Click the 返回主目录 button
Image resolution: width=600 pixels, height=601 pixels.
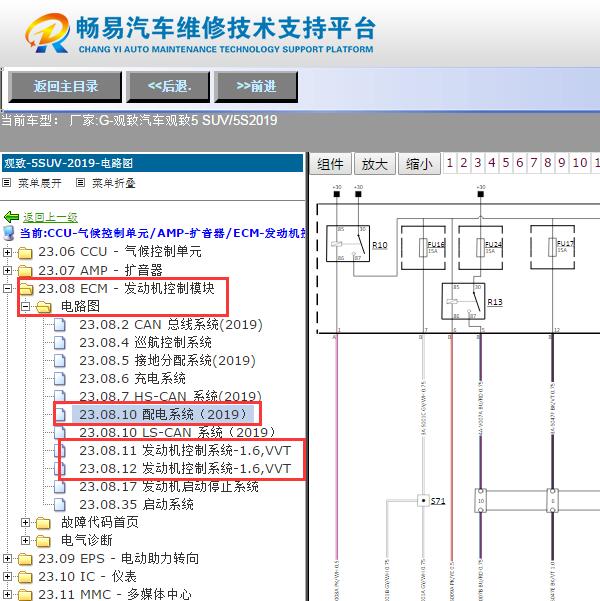(65, 87)
